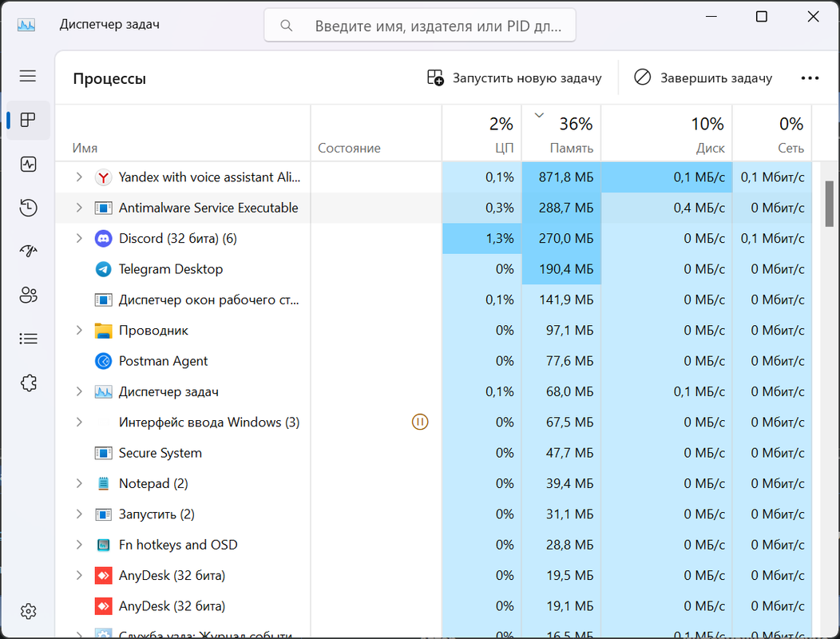This screenshot has height=639, width=840.
Task: Expand the Notepad (2) process group
Action: click(79, 483)
